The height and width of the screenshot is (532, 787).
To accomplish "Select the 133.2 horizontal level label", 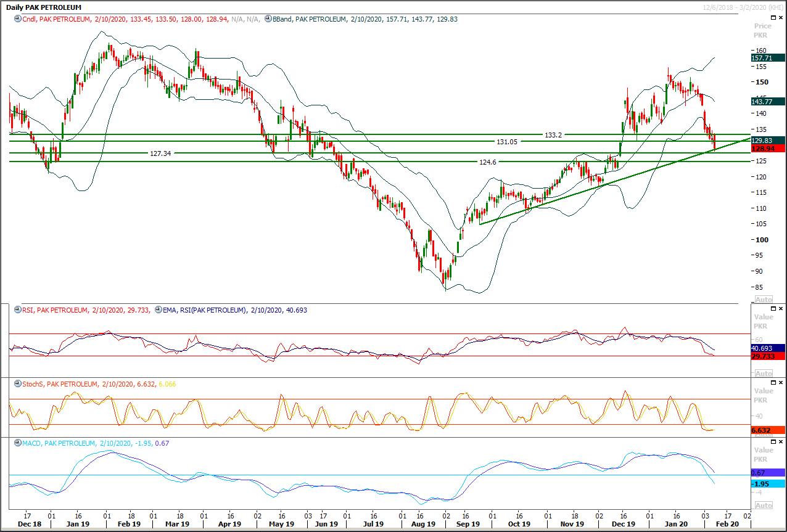I will 552,134.
